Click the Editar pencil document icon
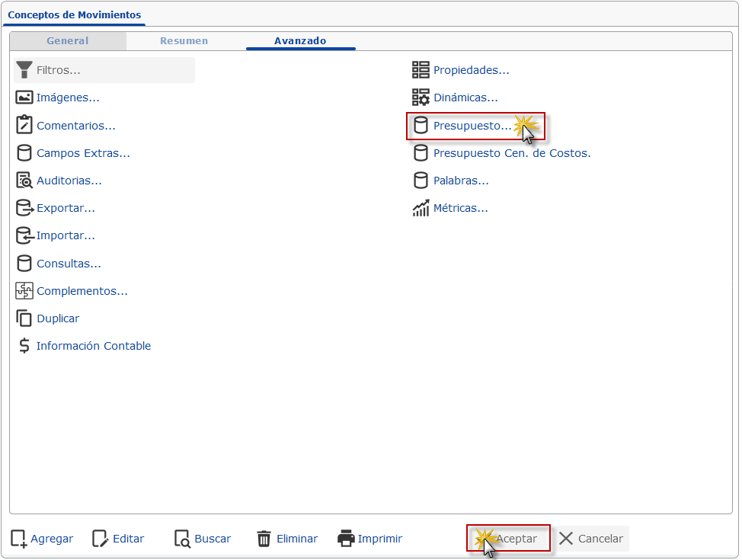The width and height of the screenshot is (742, 560). point(100,539)
